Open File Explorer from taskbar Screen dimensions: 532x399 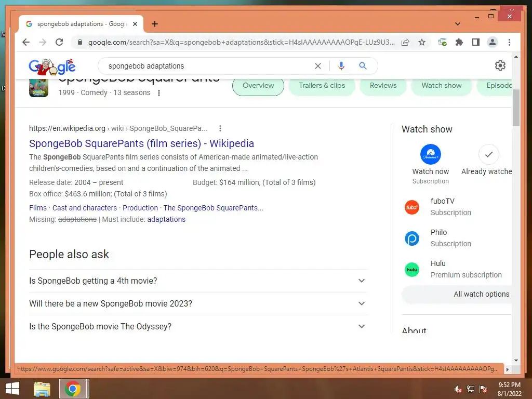click(42, 389)
